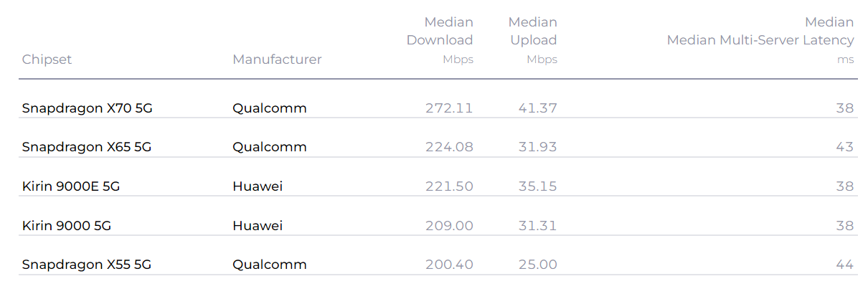Select the Snapdragon X70 5G row name
This screenshot has height=294, width=868.
coord(88,108)
